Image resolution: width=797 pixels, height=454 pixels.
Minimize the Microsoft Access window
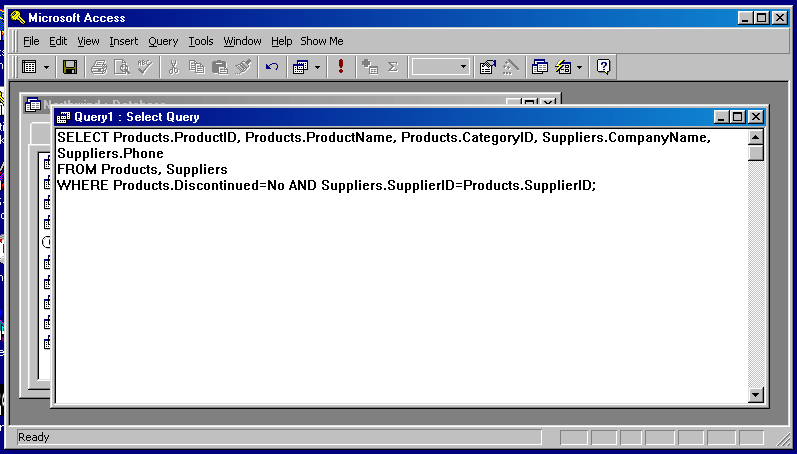(x=746, y=18)
